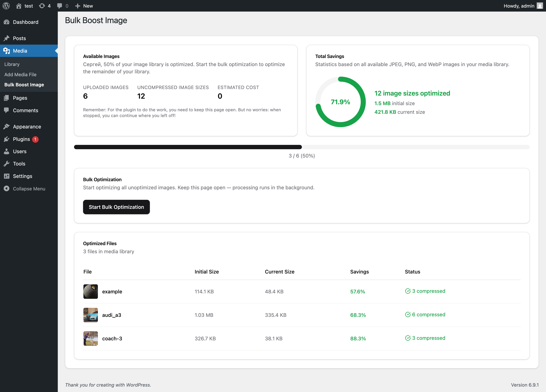Screen dimensions: 546x392
Task: Open the Dashboard from the sidebar icon
Action: click(6, 22)
